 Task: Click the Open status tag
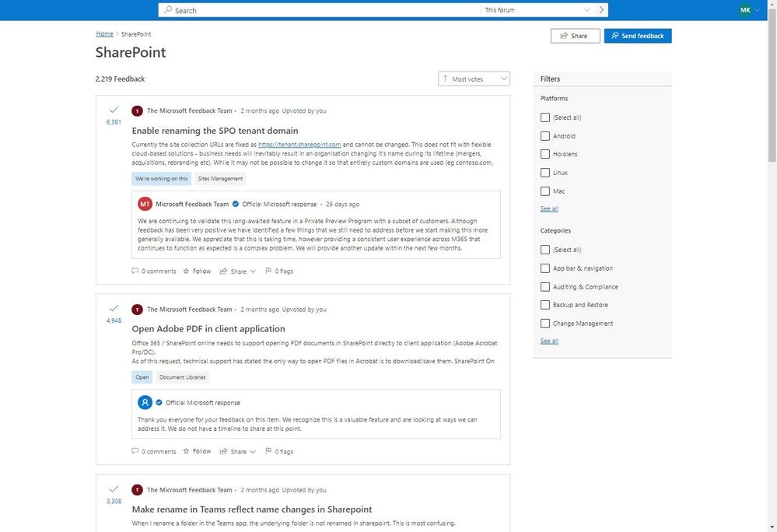point(142,377)
